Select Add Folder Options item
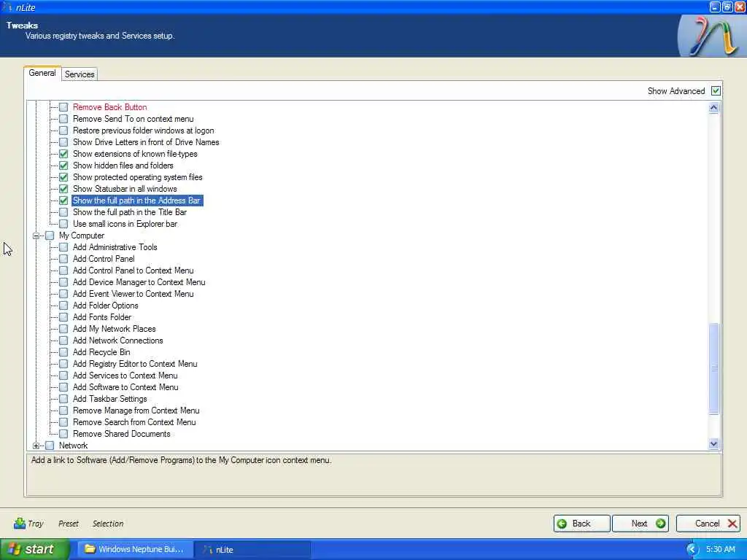The width and height of the screenshot is (747, 560). 105,306
